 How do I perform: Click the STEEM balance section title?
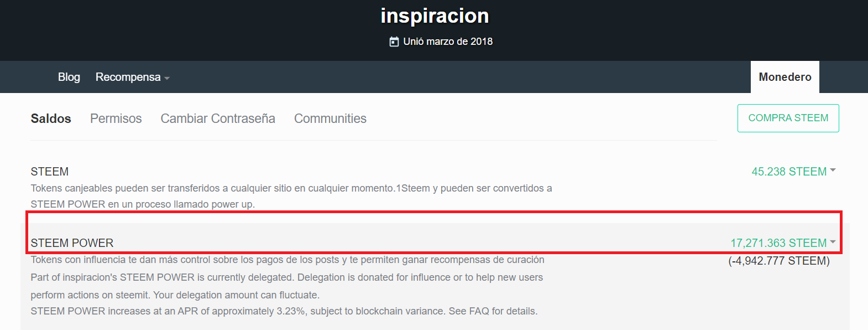(x=50, y=172)
